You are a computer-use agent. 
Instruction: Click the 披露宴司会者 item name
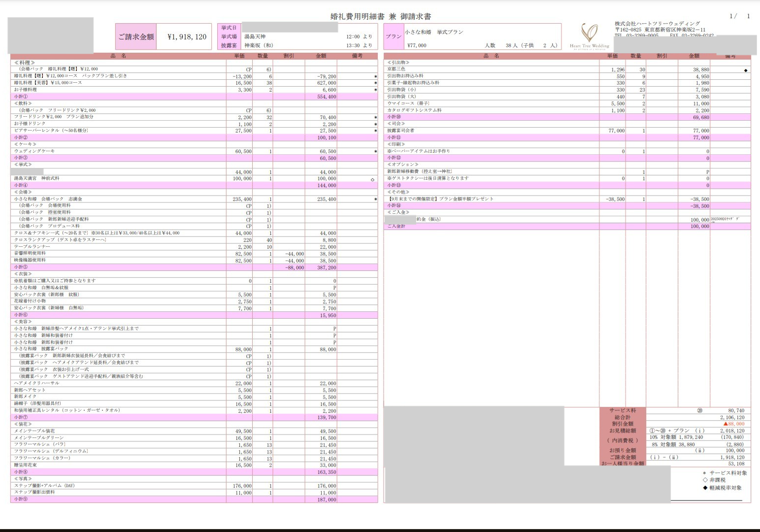pyautogui.click(x=400, y=131)
